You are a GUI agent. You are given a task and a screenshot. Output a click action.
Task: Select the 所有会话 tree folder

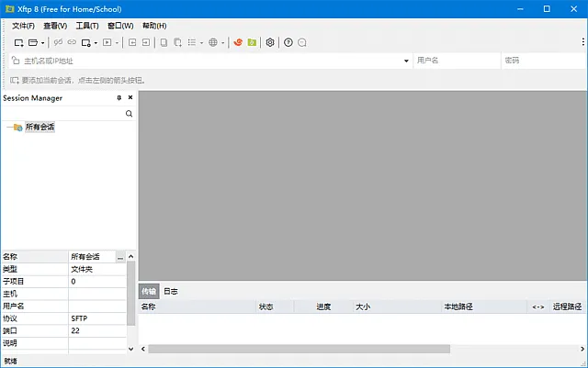pyautogui.click(x=40, y=127)
